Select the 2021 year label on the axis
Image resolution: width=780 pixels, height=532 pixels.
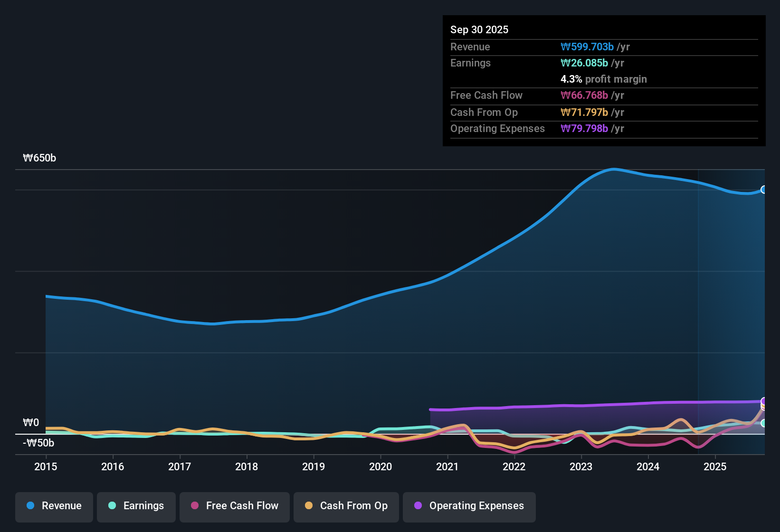(x=447, y=467)
